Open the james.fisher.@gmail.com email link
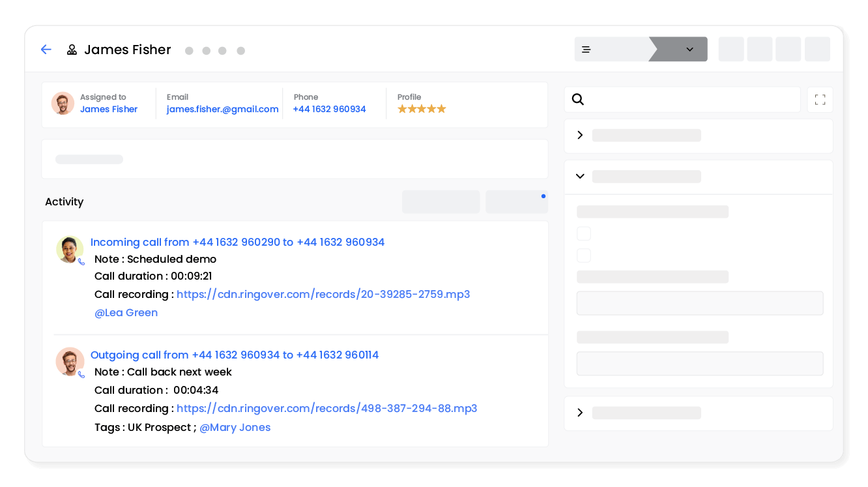 tap(222, 109)
